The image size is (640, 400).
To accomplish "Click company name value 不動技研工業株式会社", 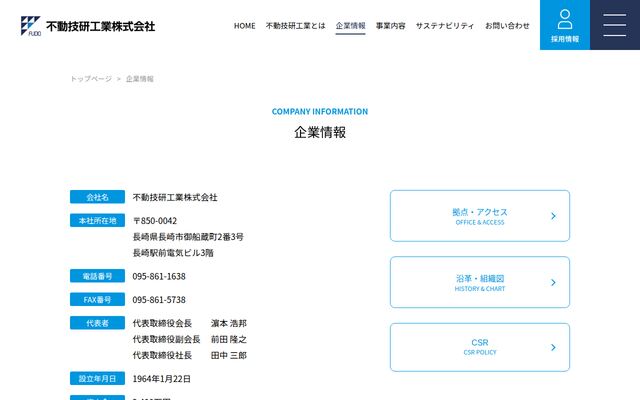I will click(x=175, y=198).
